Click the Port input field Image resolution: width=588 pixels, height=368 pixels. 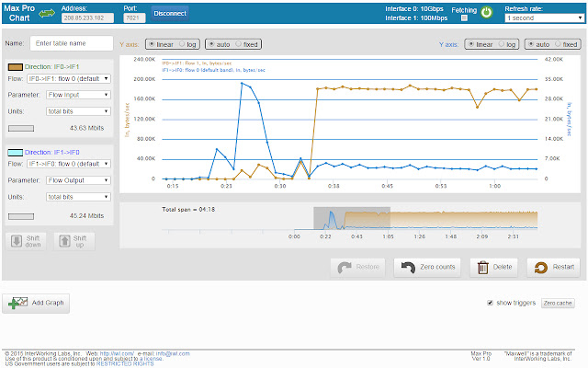[x=134, y=17]
